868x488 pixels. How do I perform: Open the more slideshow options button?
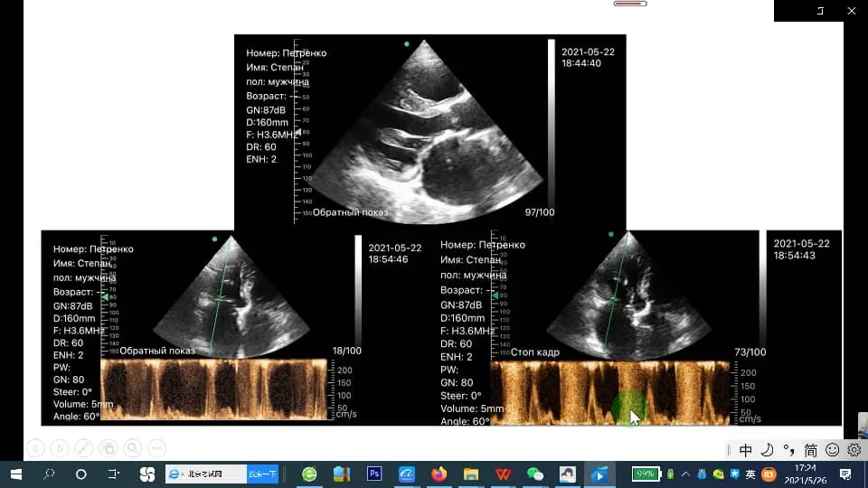[x=157, y=447]
